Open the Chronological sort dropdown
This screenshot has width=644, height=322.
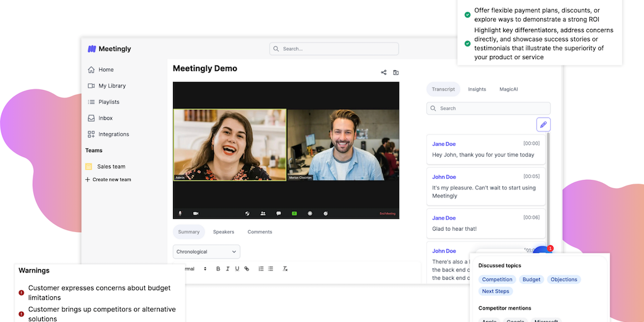[x=206, y=252]
